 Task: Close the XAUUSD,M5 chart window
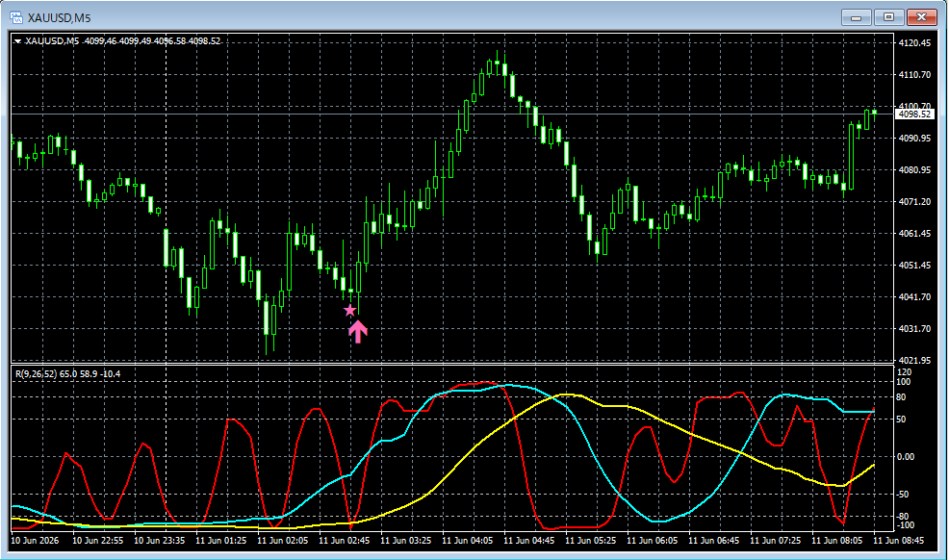(922, 17)
